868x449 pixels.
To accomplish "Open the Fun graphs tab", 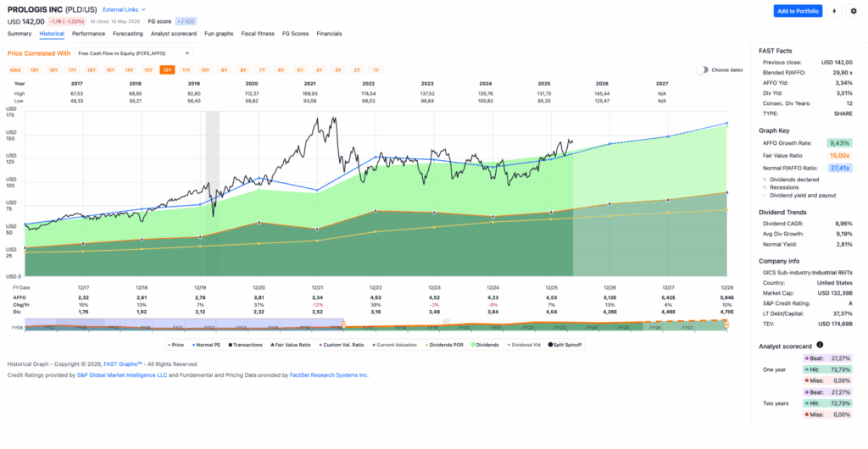I will point(219,34).
